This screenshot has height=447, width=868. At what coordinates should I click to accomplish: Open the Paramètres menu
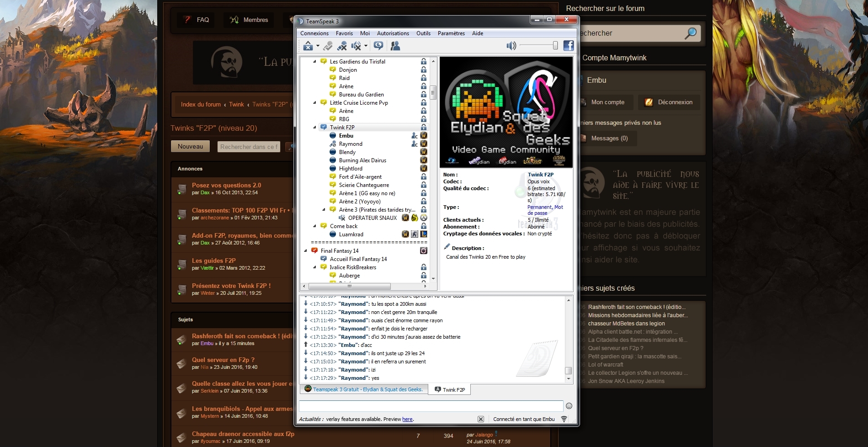[451, 33]
